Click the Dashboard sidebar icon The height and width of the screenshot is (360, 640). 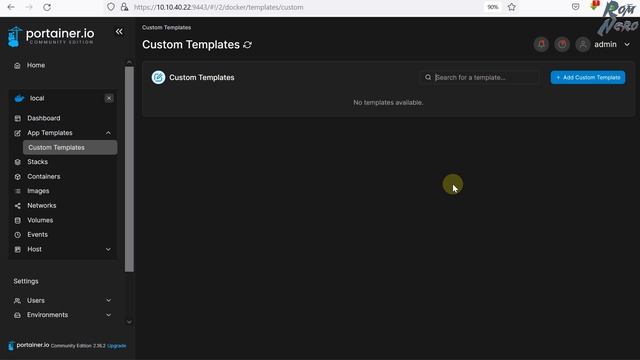(x=18, y=118)
